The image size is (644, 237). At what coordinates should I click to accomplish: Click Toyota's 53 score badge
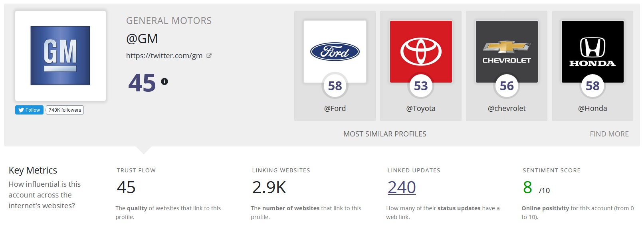click(x=421, y=85)
